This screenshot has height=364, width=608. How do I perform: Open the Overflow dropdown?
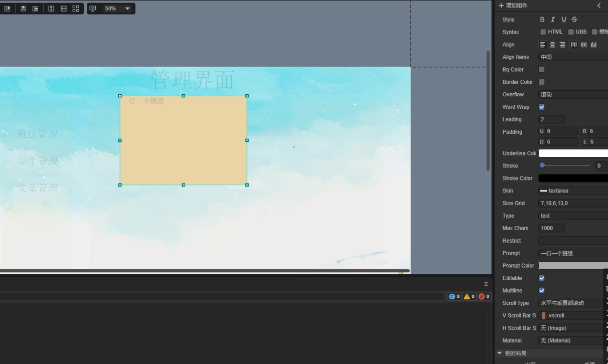tap(573, 94)
